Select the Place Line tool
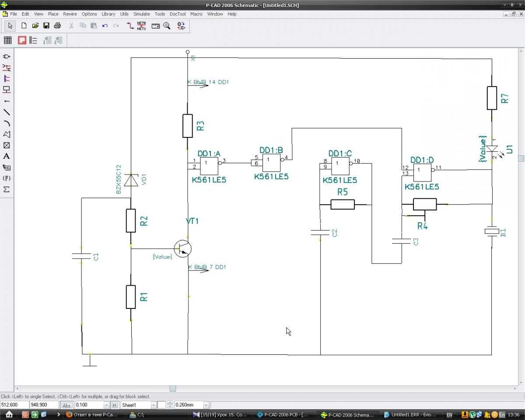The width and height of the screenshot is (525, 420). [x=7, y=112]
